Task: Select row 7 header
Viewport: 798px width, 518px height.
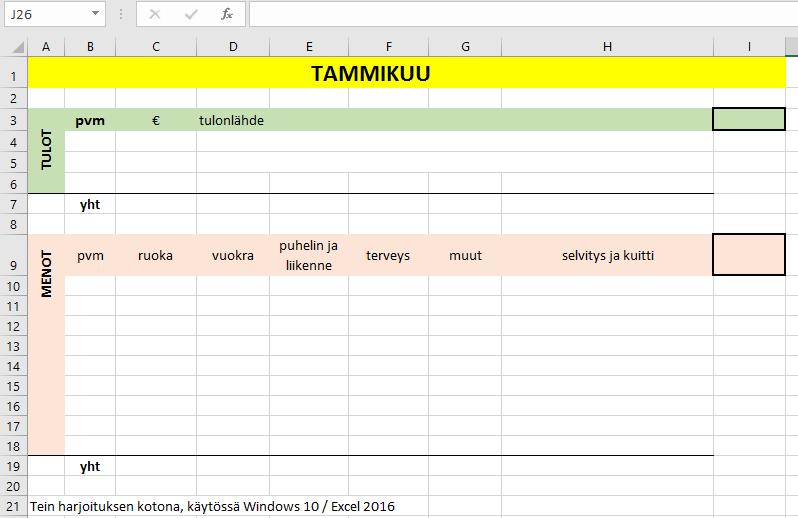Action: (x=14, y=205)
